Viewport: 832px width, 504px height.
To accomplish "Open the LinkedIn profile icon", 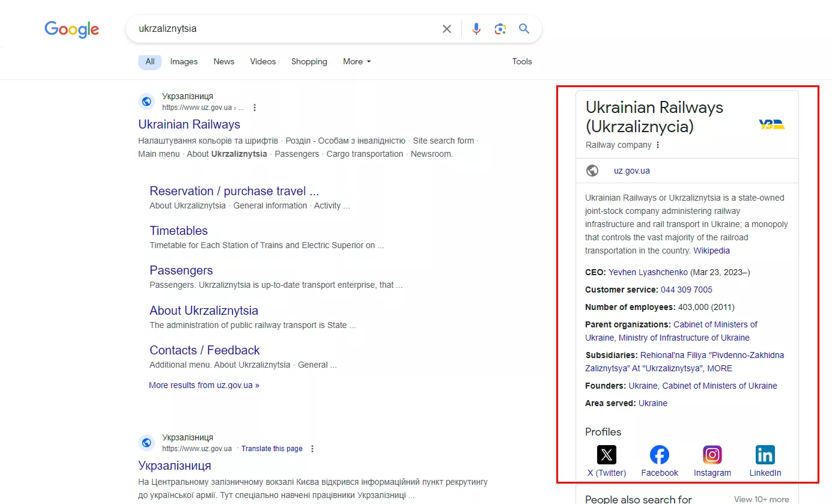I will click(x=765, y=455).
